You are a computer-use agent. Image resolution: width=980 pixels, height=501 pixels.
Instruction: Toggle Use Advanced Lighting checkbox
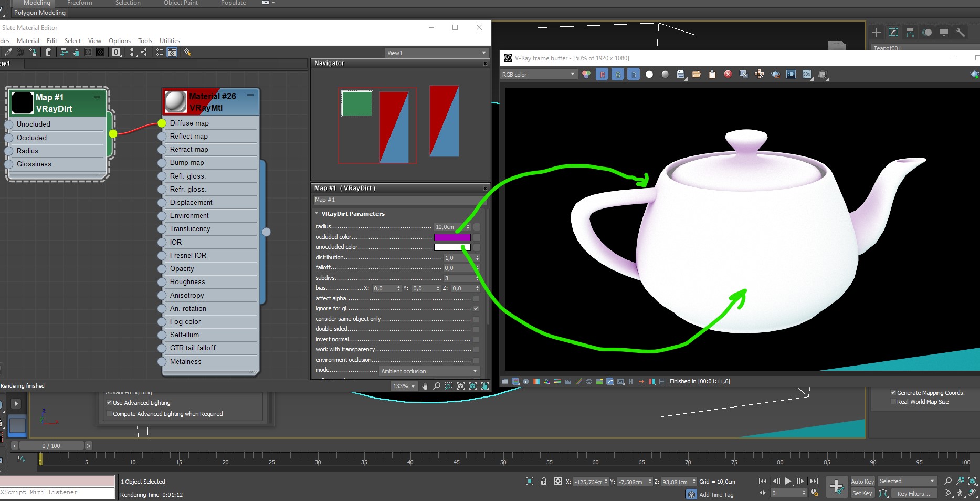point(109,403)
